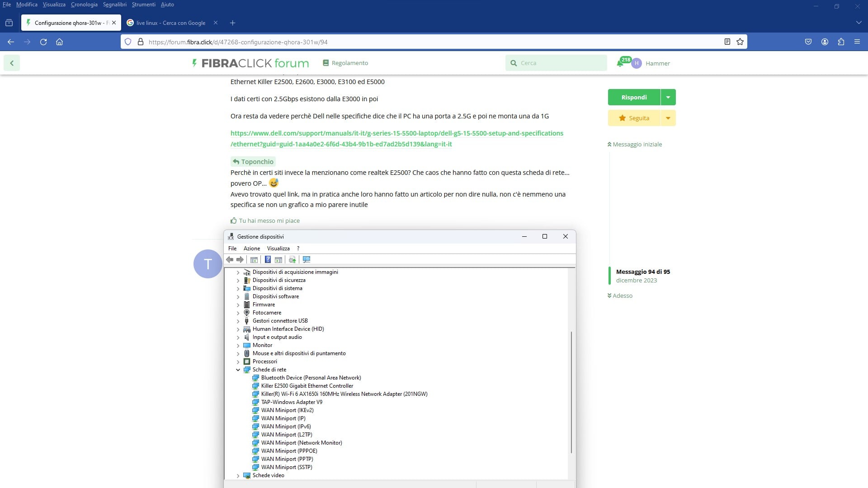
Task: Toggle reader view in the address bar
Action: click(x=727, y=42)
